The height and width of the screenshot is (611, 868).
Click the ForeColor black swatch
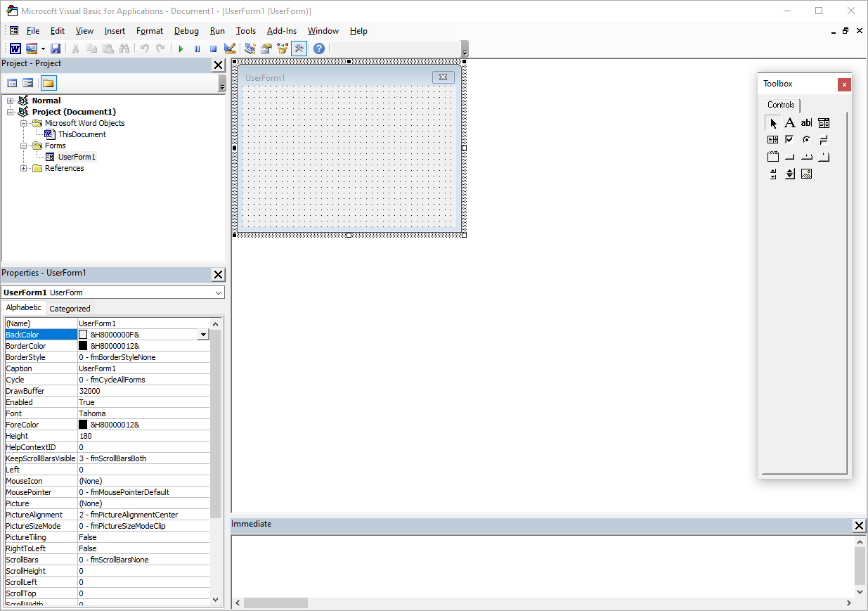coord(83,425)
